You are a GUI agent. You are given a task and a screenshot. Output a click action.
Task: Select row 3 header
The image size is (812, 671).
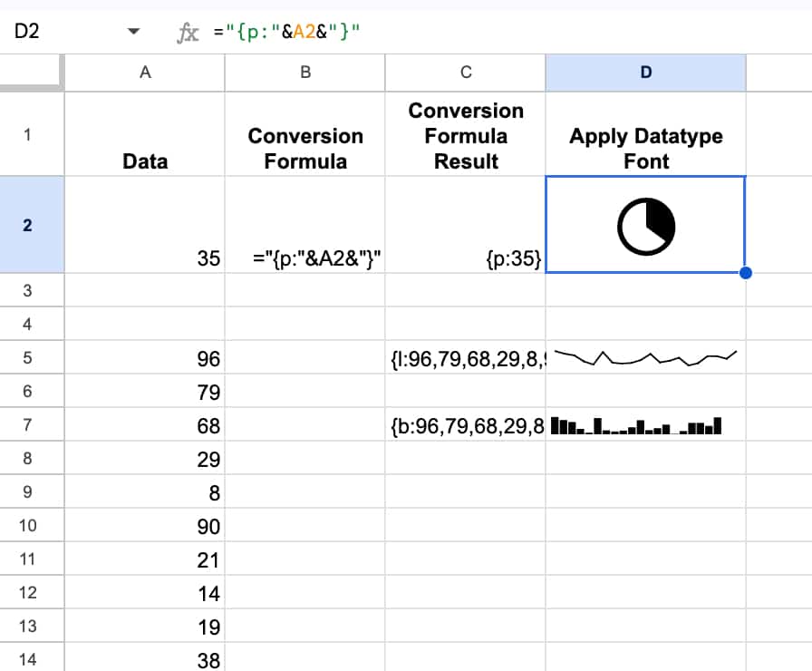point(32,290)
